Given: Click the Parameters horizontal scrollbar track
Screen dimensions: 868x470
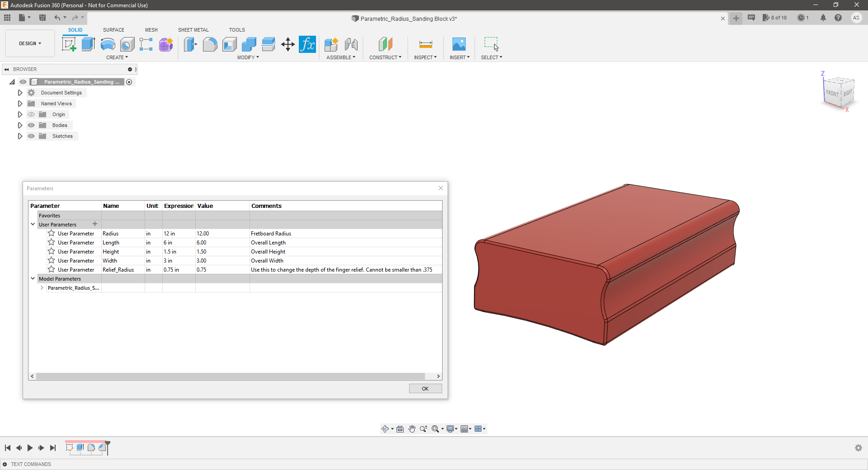Looking at the screenshot, I should click(x=231, y=376).
